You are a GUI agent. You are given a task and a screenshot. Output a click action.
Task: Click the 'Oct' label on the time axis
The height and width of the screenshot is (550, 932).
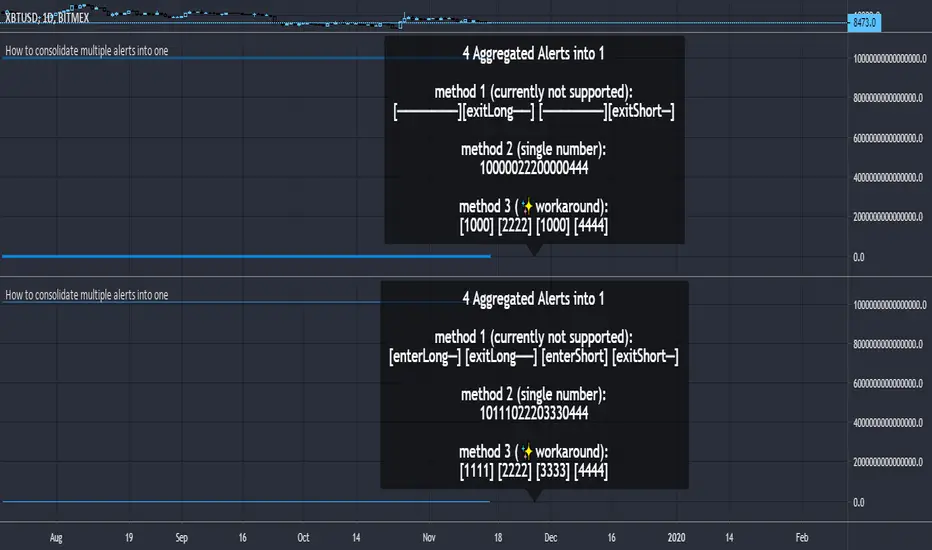pyautogui.click(x=302, y=537)
